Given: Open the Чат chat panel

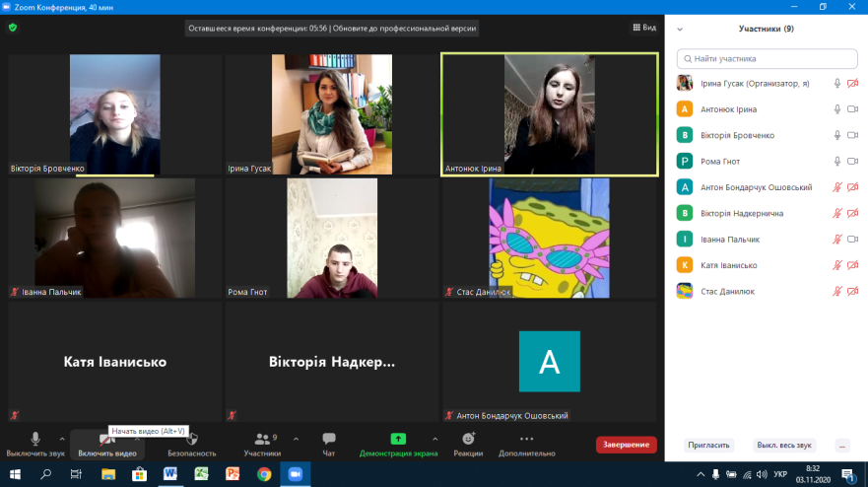Looking at the screenshot, I should pos(329,445).
